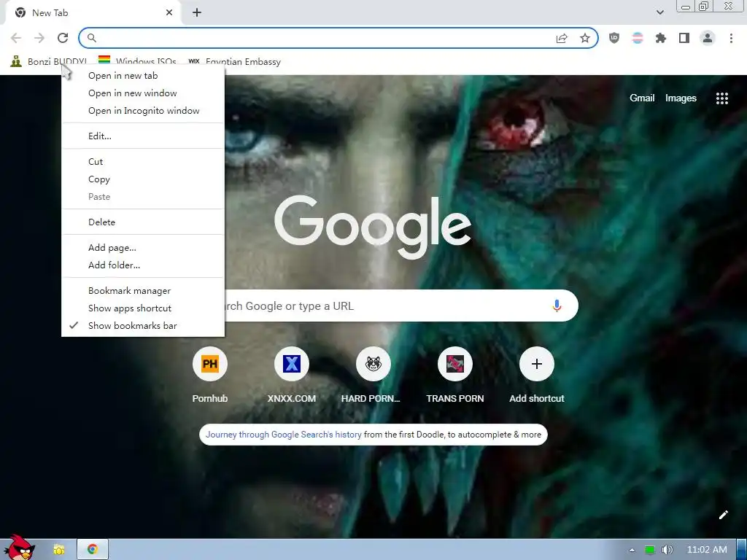This screenshot has width=747, height=560.
Task: Open Chrome's three-dot menu
Action: coord(731,38)
